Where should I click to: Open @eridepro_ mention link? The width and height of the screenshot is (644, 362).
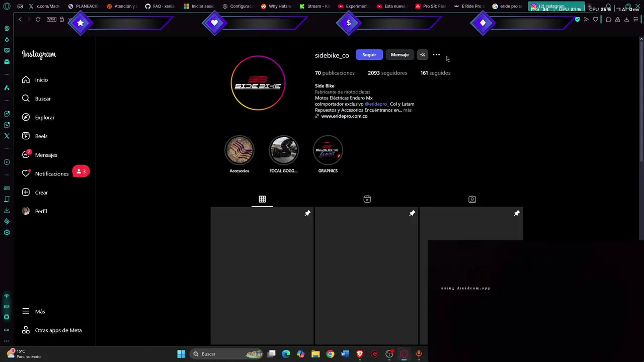[376, 104]
